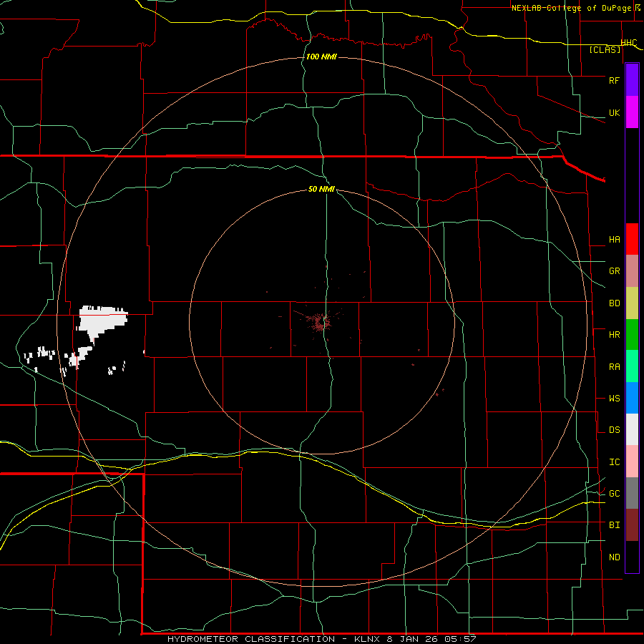Click the blue WS legend swatch
This screenshot has width=644, height=644.
(x=632, y=398)
